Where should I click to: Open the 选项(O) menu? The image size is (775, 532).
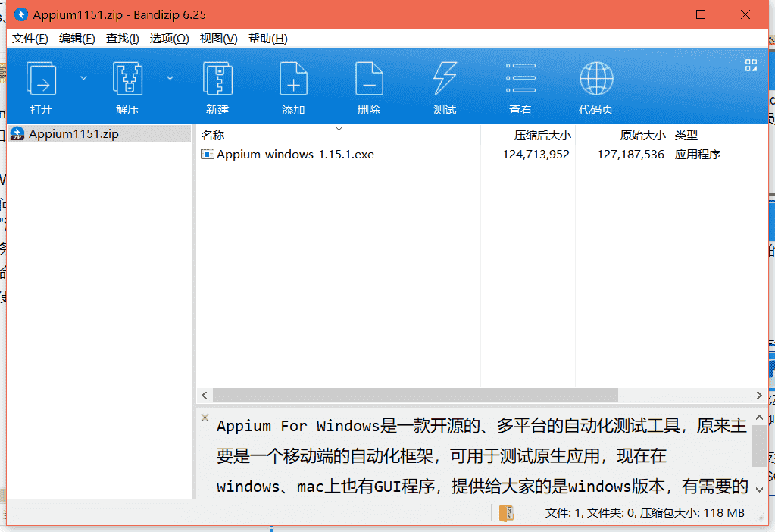(x=169, y=39)
